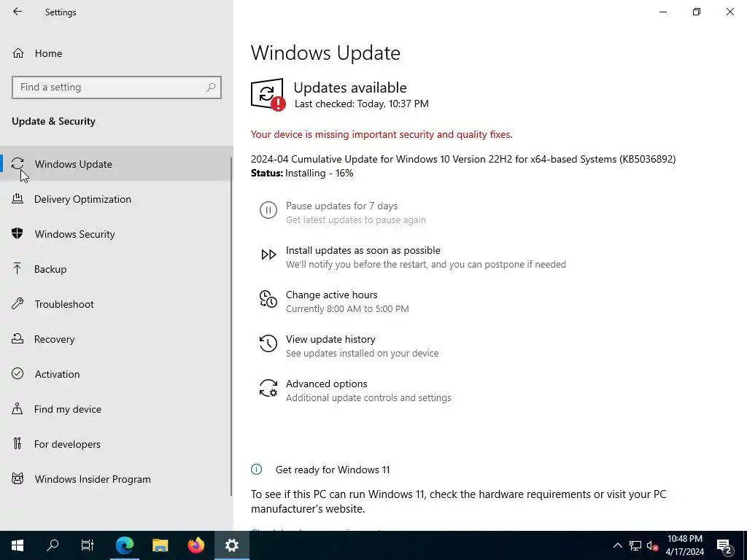Click View update history
The width and height of the screenshot is (747, 560).
coord(330,339)
